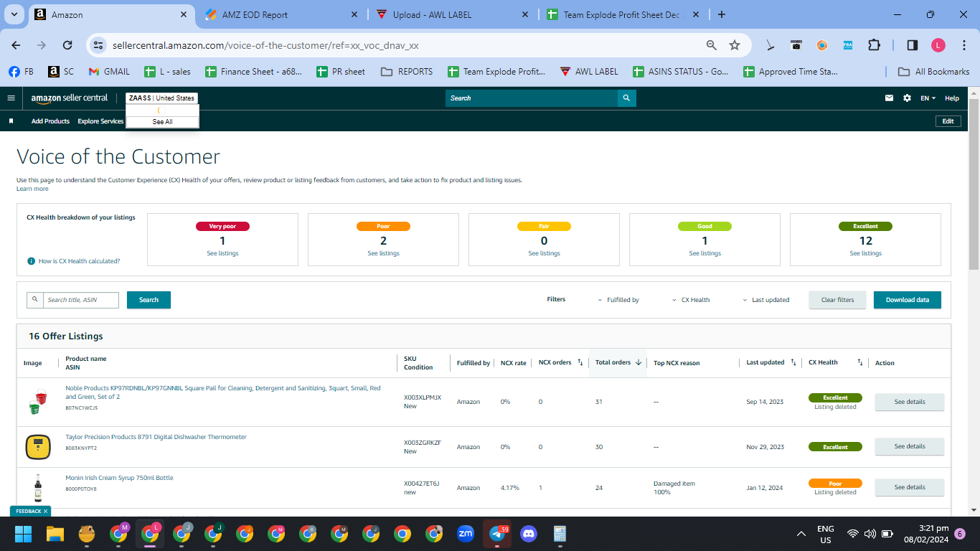
Task: Click the Search button beside title field
Action: 149,300
